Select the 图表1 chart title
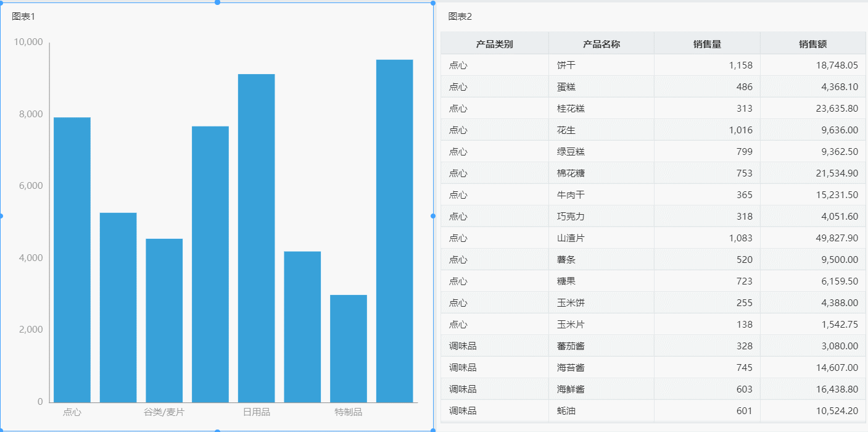 pos(23,17)
